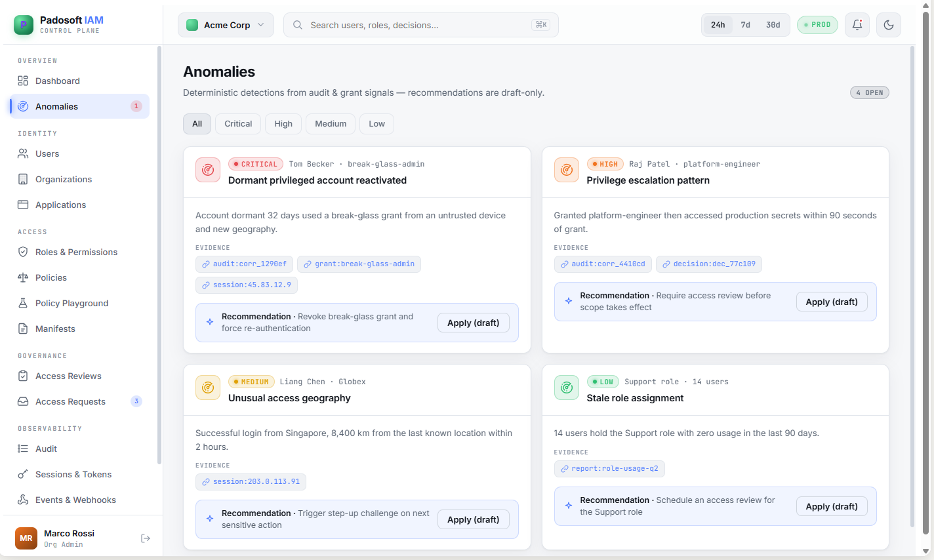
Task: Open evidence link session:45.83.12.9
Action: [x=247, y=285]
